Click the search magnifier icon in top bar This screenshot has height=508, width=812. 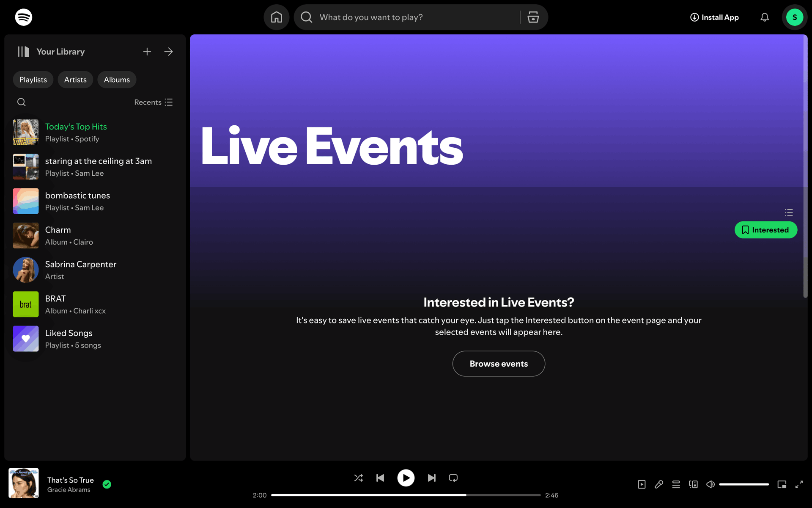coord(306,17)
